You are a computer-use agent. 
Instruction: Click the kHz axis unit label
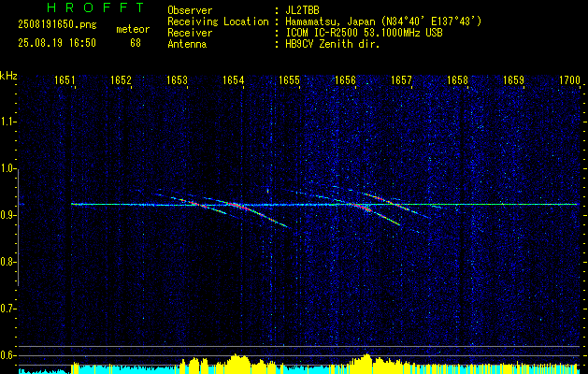8,76
